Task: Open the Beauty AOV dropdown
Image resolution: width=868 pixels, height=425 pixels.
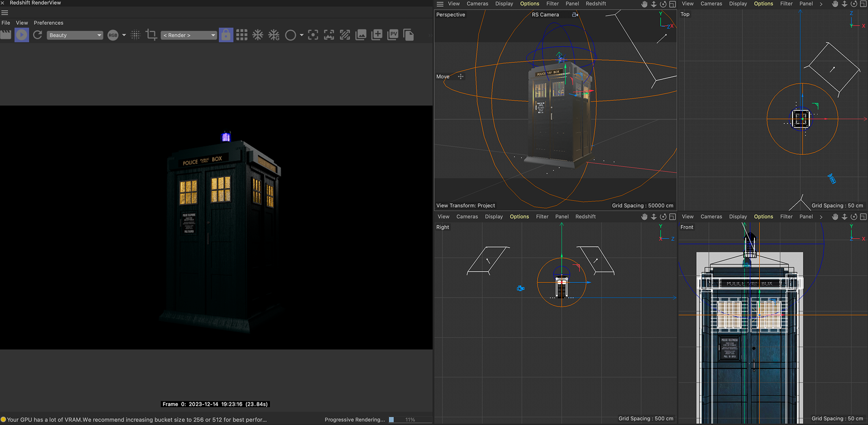Action: pos(75,35)
